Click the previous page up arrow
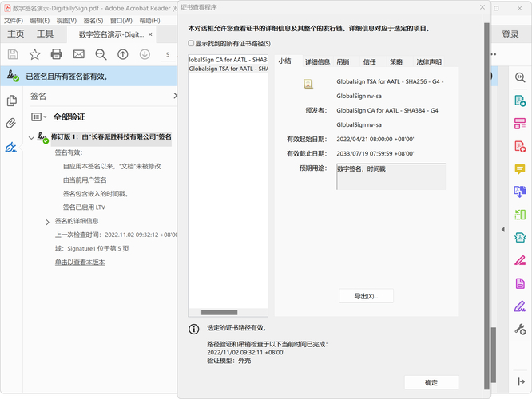This screenshot has width=532, height=399. [x=122, y=54]
